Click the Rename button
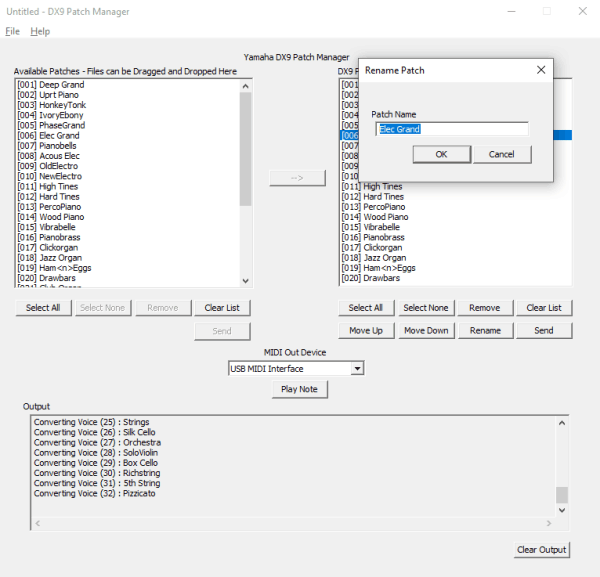This screenshot has height=577, width=600. [485, 330]
